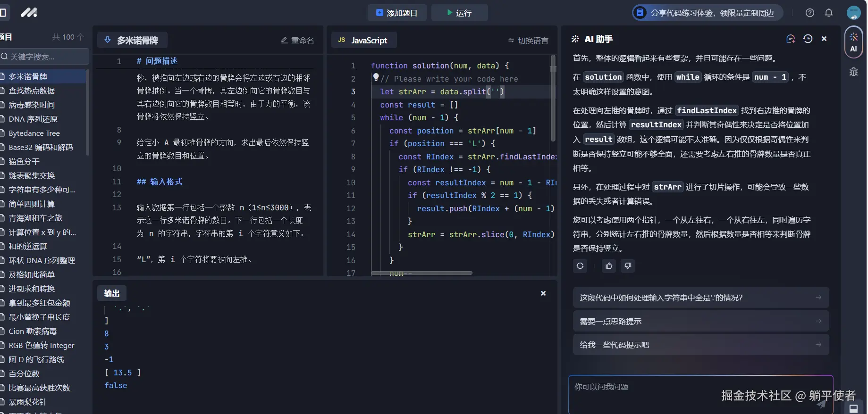Ask how code handles all '.' input
Image resolution: width=868 pixels, height=414 pixels.
701,298
